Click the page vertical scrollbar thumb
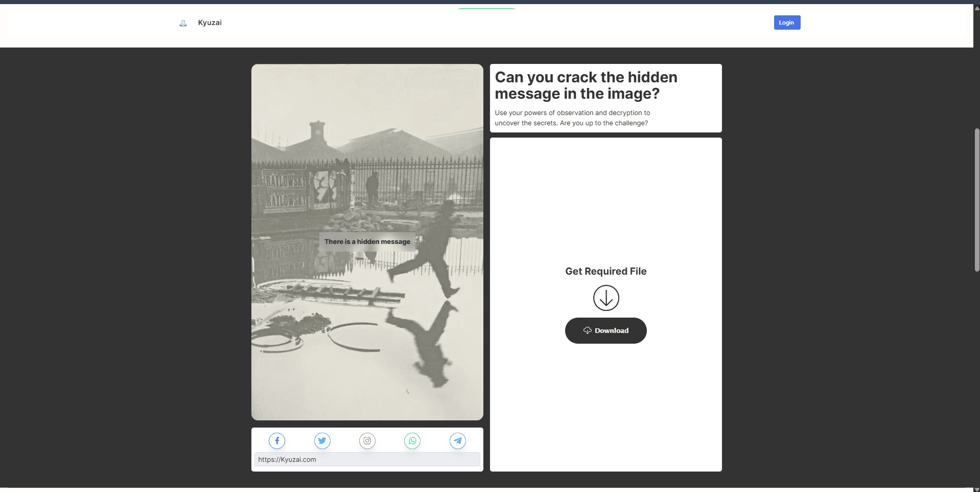This screenshot has width=980, height=492. (977, 199)
